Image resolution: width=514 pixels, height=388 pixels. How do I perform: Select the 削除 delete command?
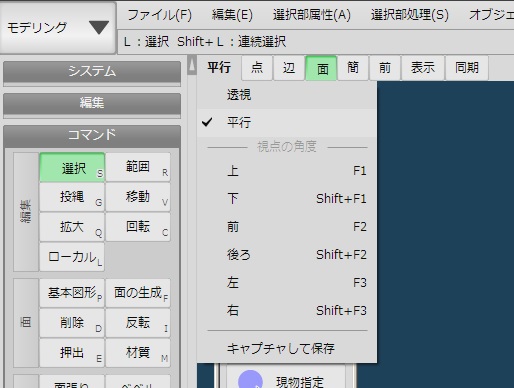click(x=72, y=323)
